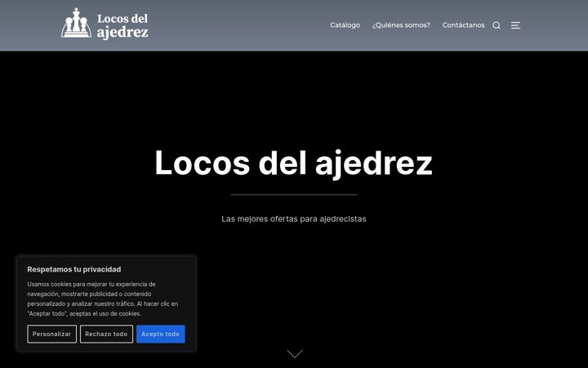Image resolution: width=588 pixels, height=368 pixels.
Task: Open the search magnifier icon
Action: coord(497,25)
